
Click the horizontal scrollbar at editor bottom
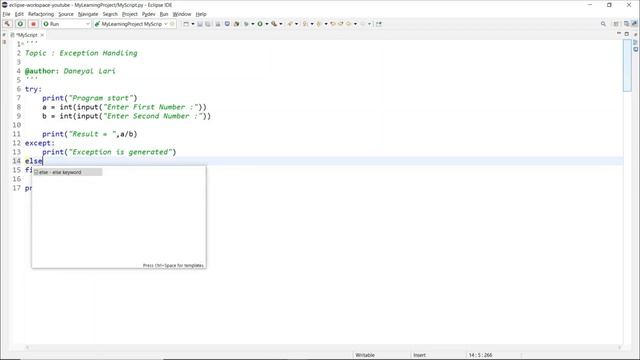[x=322, y=347]
